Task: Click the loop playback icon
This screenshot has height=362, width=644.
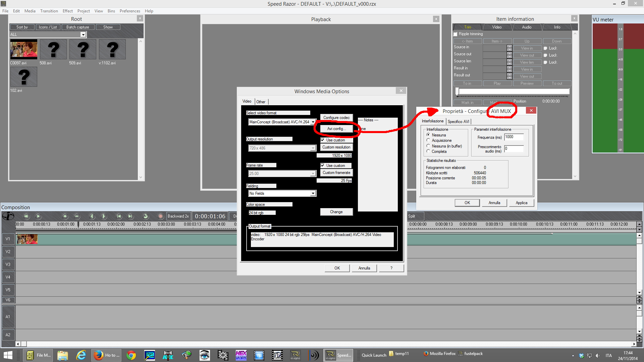Action: coord(145,216)
